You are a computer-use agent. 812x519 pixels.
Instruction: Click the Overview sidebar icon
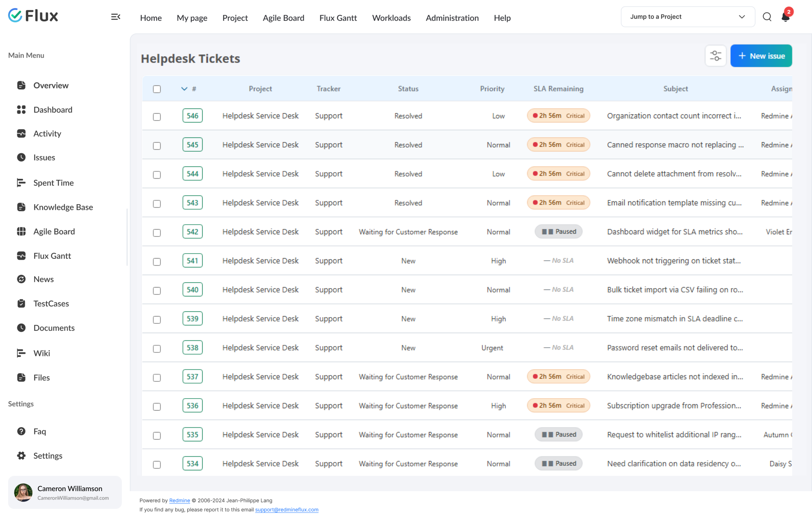pyautogui.click(x=21, y=85)
